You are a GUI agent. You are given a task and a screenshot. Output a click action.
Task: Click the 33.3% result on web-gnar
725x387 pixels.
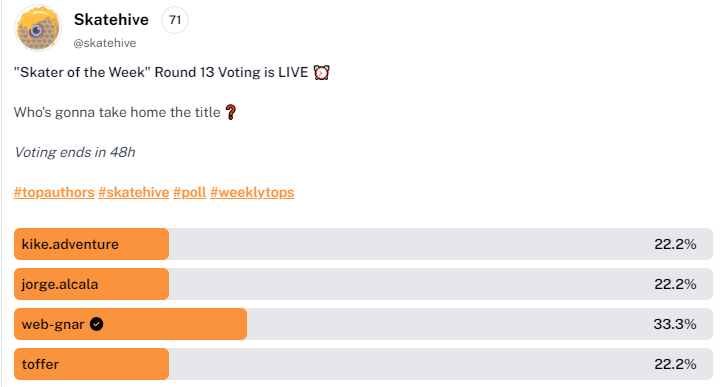675,324
